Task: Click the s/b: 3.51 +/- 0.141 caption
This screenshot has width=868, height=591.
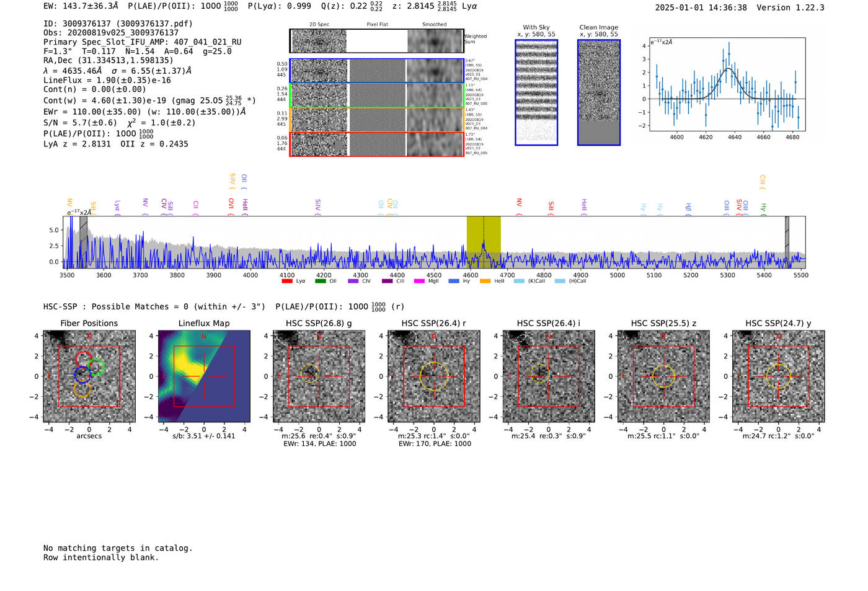Action: [x=204, y=436]
